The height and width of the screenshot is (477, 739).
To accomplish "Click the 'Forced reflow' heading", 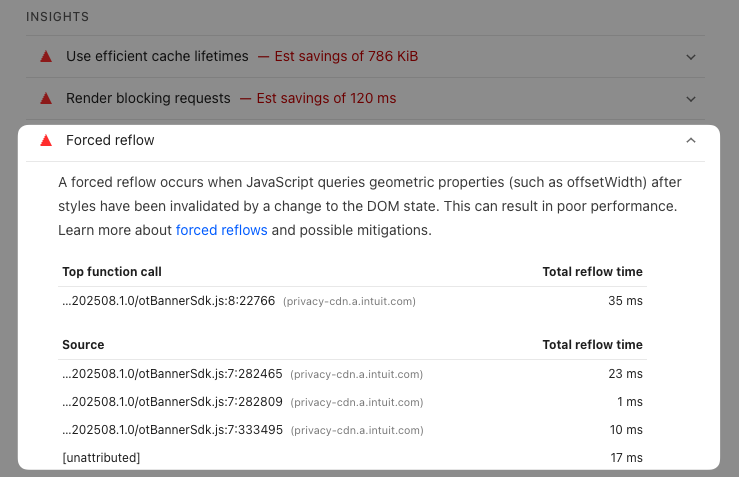I will tap(110, 140).
